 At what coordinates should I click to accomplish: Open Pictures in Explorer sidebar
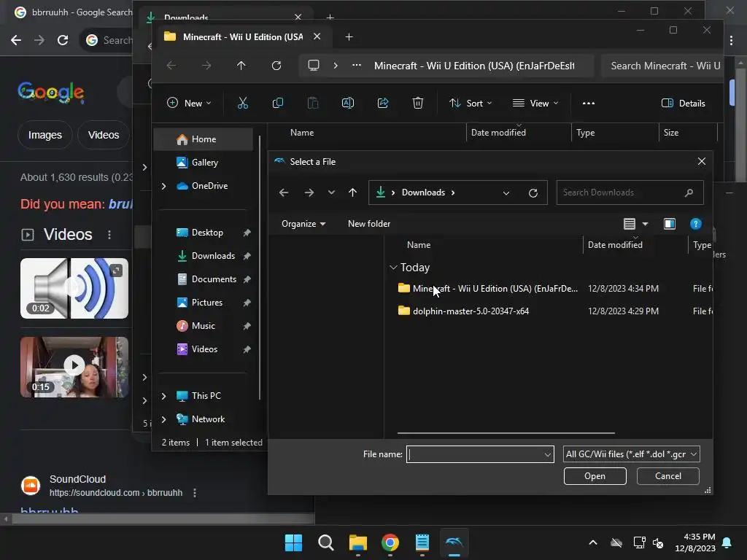coord(206,303)
